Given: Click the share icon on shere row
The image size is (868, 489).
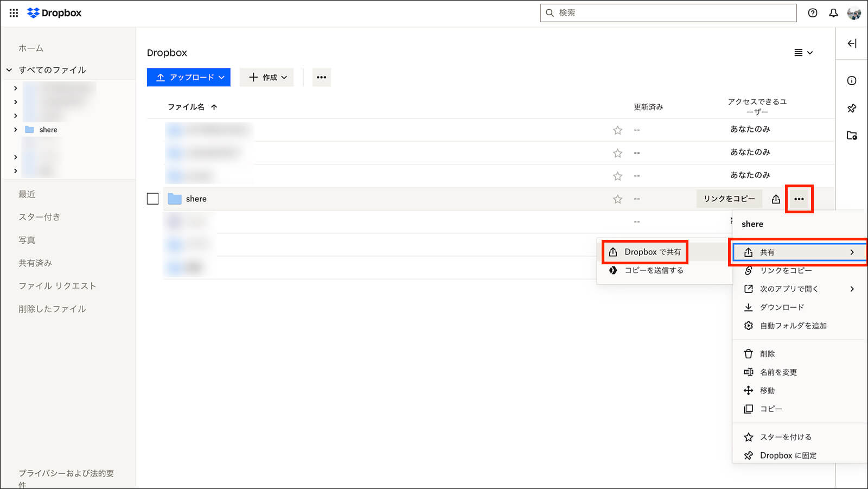Looking at the screenshot, I should pos(776,199).
